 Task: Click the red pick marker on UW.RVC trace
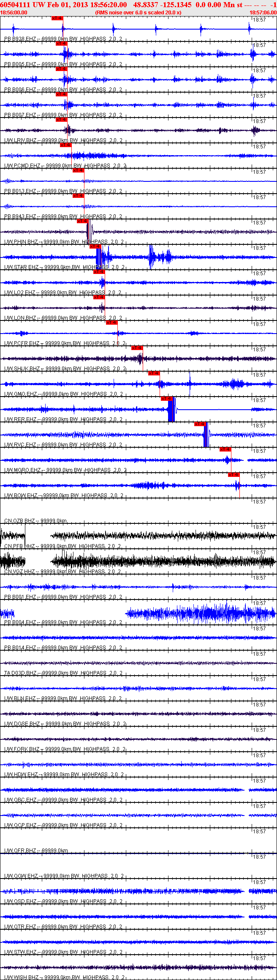(200, 424)
